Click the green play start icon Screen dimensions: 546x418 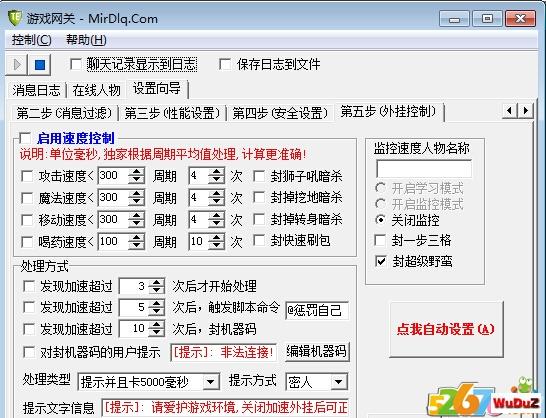[17, 64]
